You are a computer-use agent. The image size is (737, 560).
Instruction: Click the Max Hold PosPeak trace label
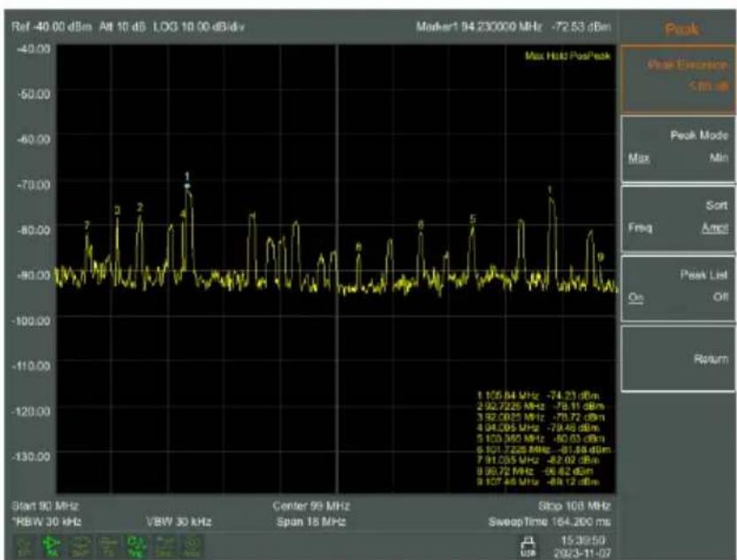568,57
